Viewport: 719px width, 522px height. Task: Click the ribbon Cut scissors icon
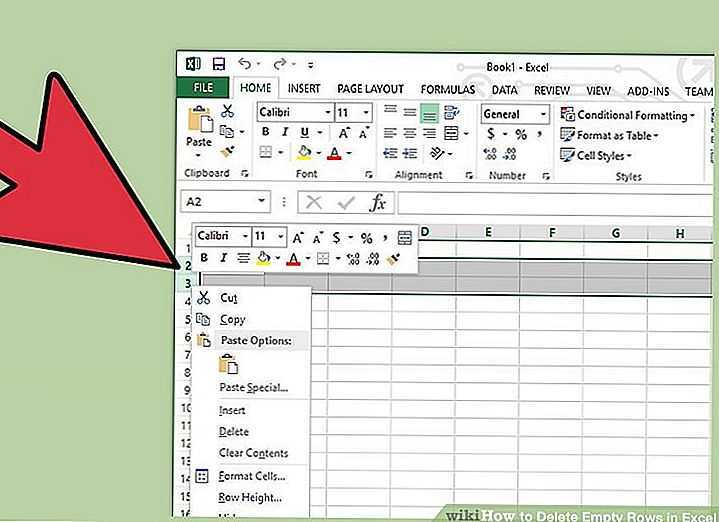coord(227,111)
